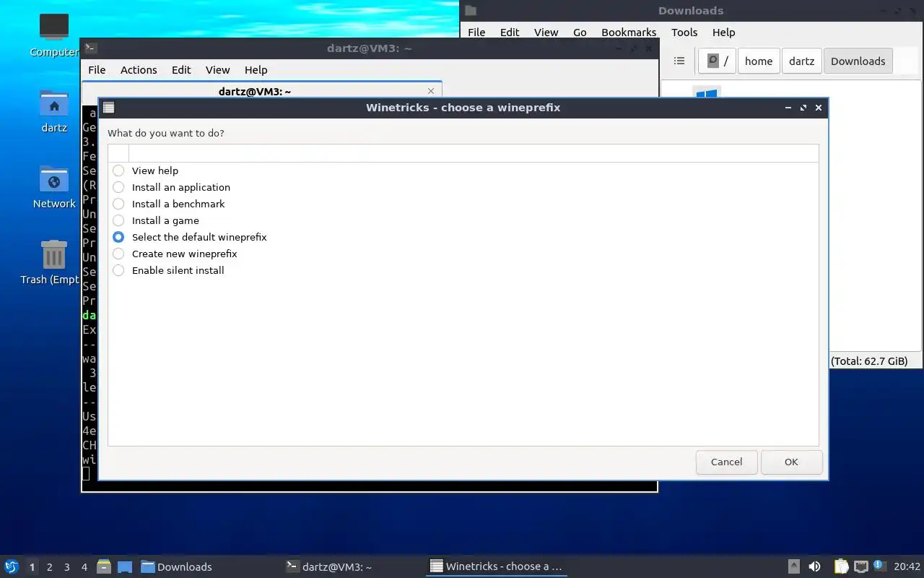Select 'Install a game' radio button
This screenshot has height=578, width=924.
(118, 220)
